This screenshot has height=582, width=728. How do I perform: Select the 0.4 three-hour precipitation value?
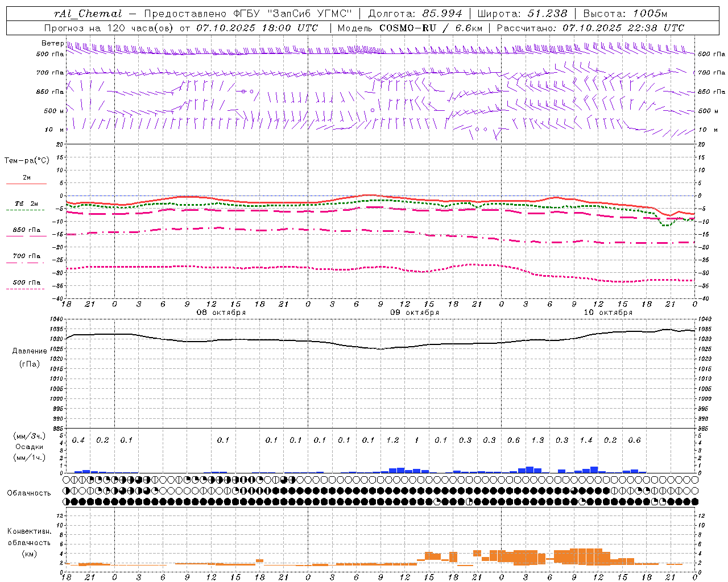(x=78, y=440)
